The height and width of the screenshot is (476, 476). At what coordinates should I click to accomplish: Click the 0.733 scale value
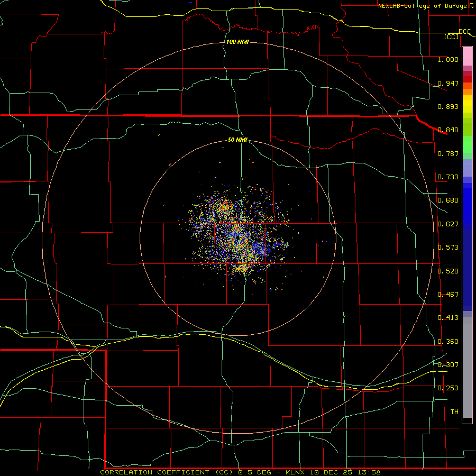click(x=448, y=177)
